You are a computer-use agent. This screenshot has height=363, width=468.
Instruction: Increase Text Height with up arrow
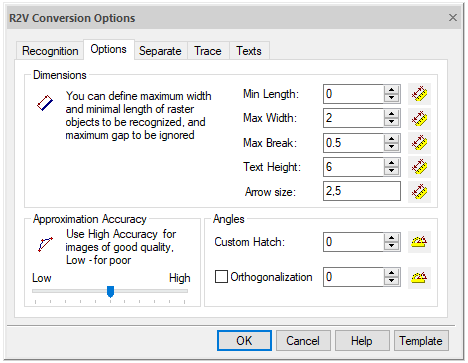(391, 163)
